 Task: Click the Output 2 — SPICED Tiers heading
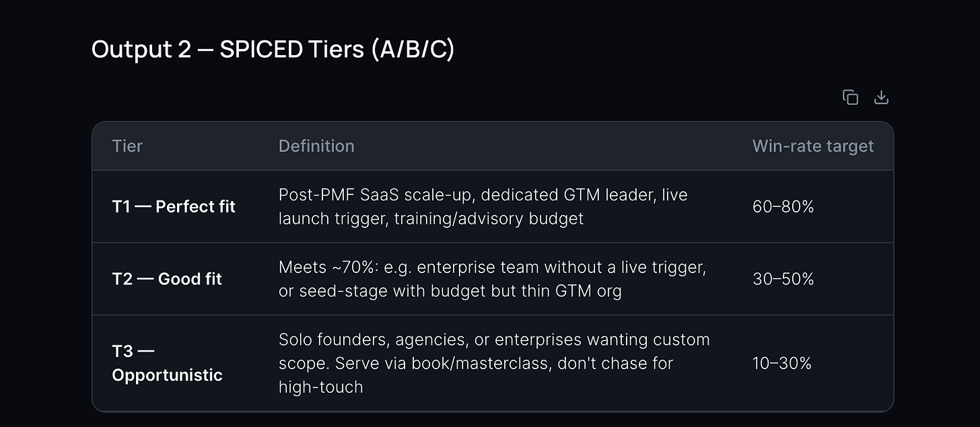(x=273, y=49)
